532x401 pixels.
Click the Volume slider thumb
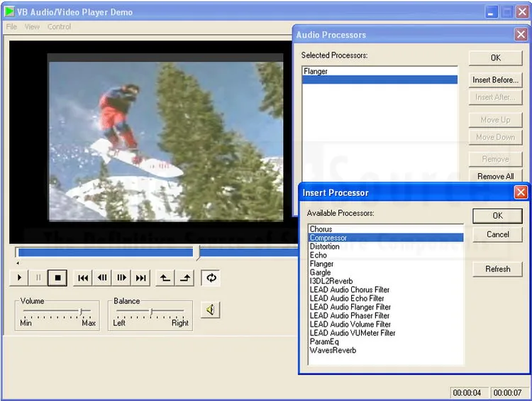(82, 311)
